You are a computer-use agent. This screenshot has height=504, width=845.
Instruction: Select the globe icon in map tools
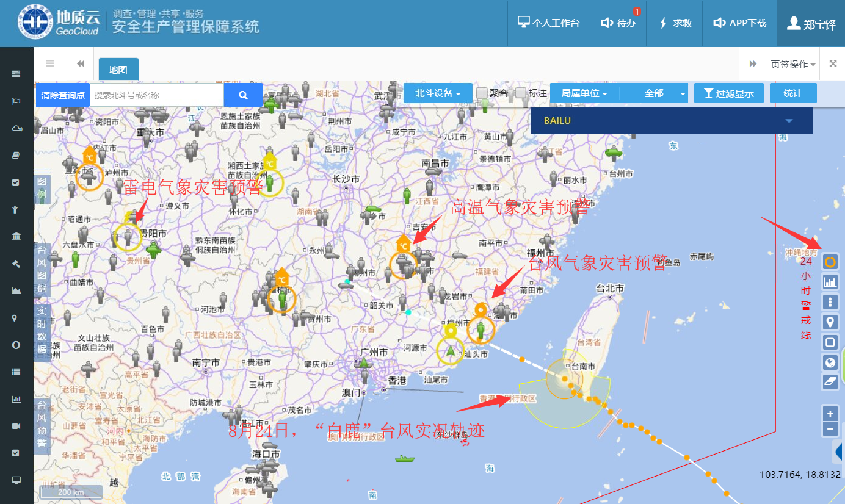pos(830,362)
